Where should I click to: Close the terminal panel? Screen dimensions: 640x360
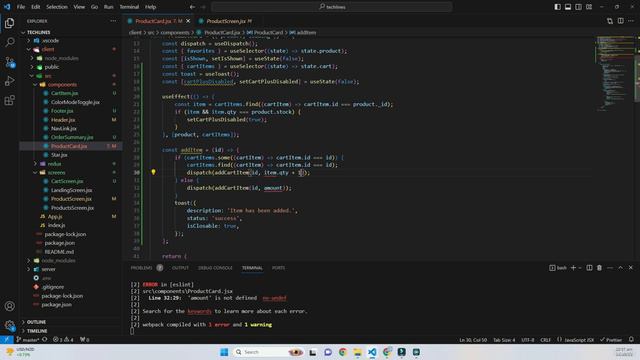point(631,268)
